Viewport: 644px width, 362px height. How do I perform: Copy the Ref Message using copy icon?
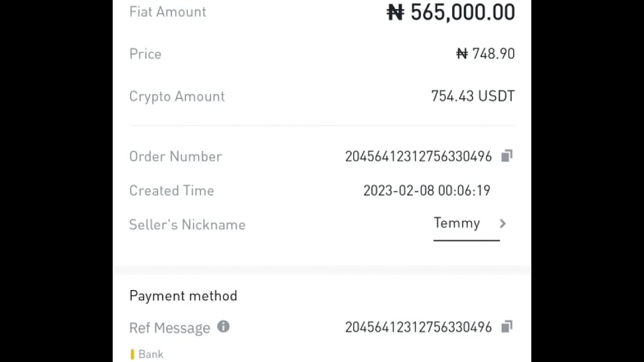pos(507,327)
